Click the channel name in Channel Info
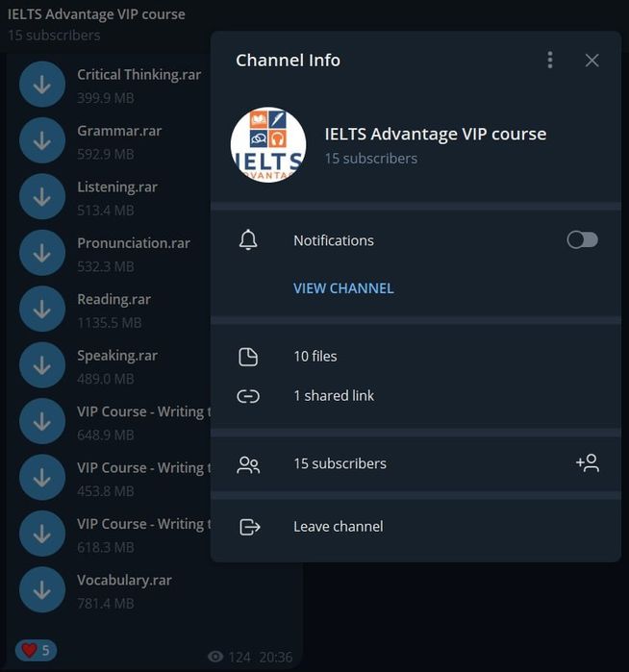The height and width of the screenshot is (672, 629). pos(435,135)
